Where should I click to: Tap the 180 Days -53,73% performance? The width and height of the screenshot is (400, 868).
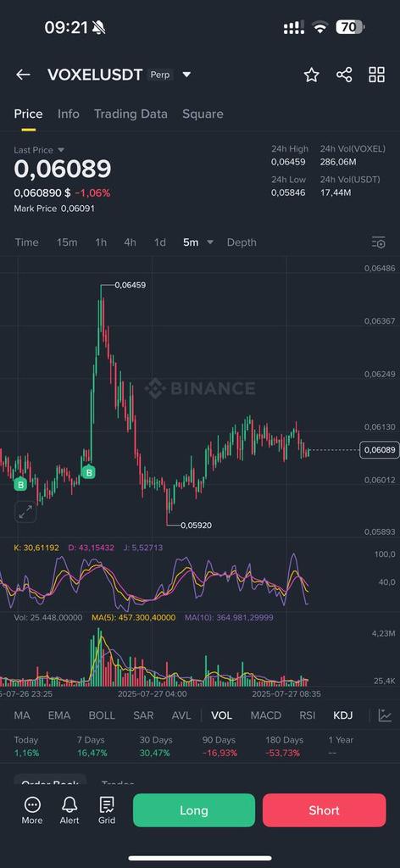285,746
